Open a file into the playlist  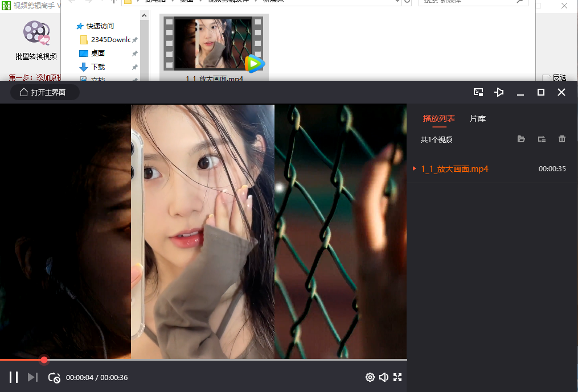click(521, 139)
